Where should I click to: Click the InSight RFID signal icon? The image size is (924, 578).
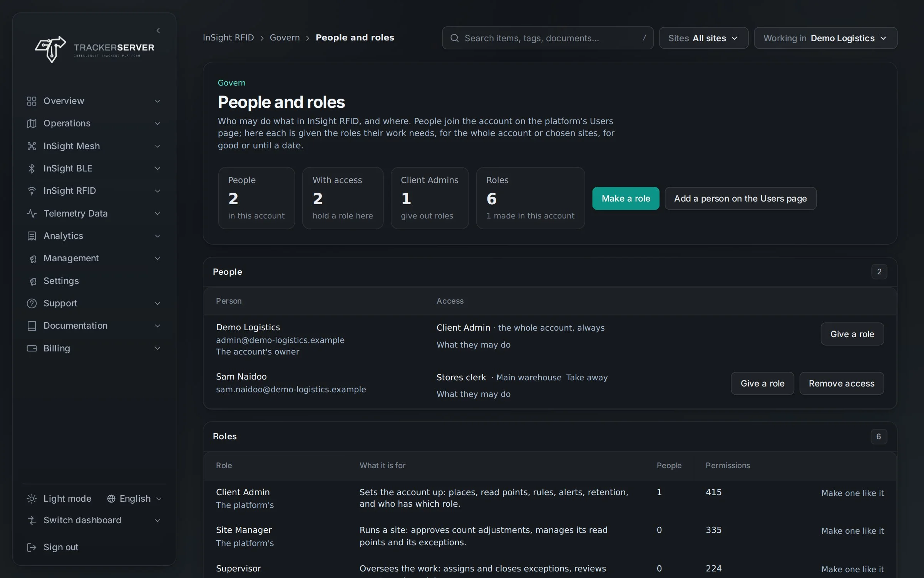[x=32, y=191]
